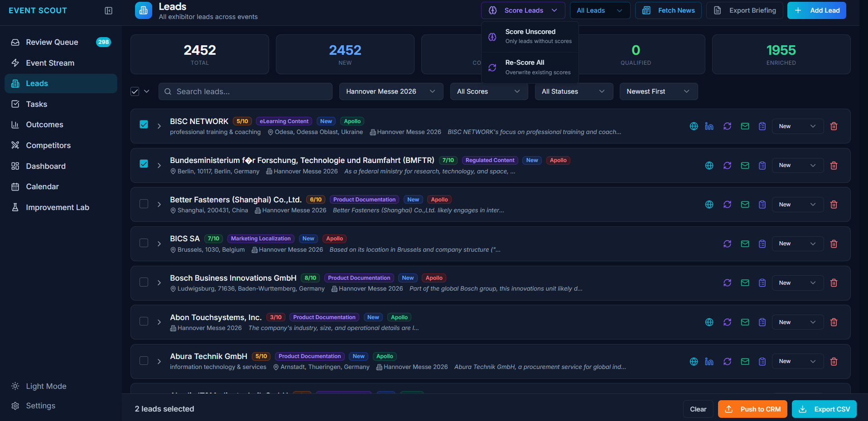Choose Re-Score All menu option

(530, 67)
